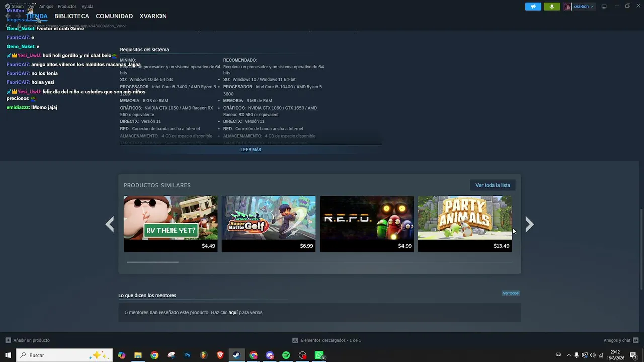
Task: Go to the BIBLIOTECA tab
Action: [x=71, y=16]
